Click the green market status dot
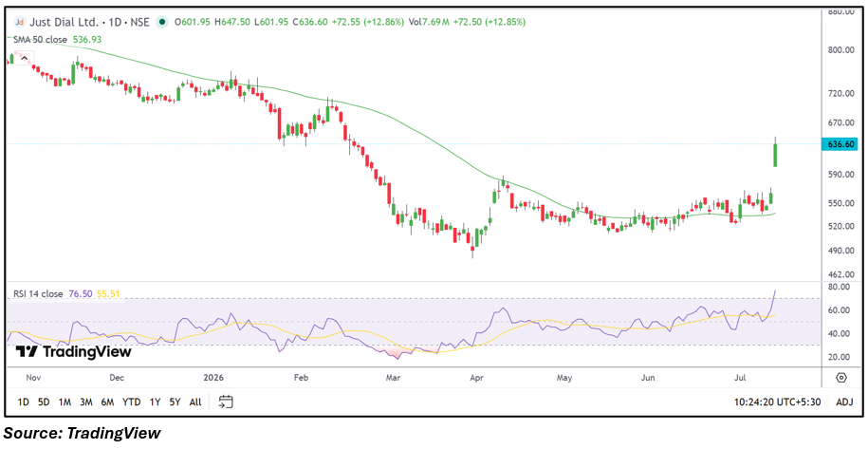This screenshot has height=449, width=868. pos(162,22)
